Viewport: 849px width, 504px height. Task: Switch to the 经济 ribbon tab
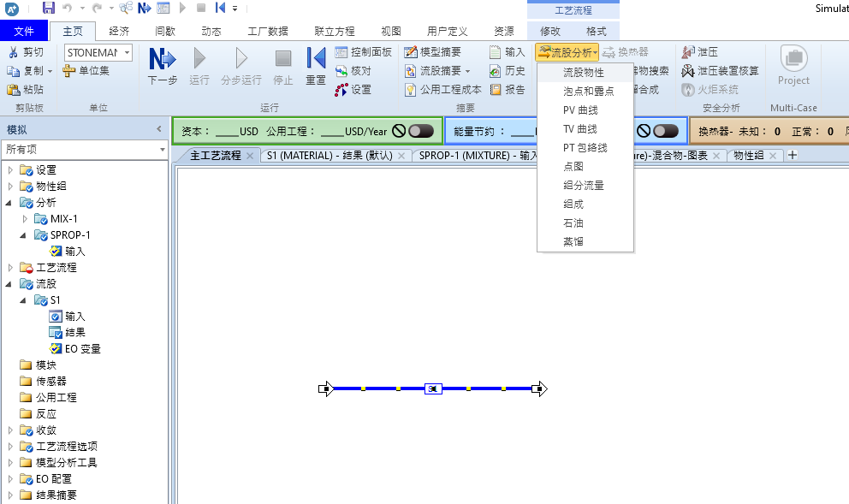(120, 31)
